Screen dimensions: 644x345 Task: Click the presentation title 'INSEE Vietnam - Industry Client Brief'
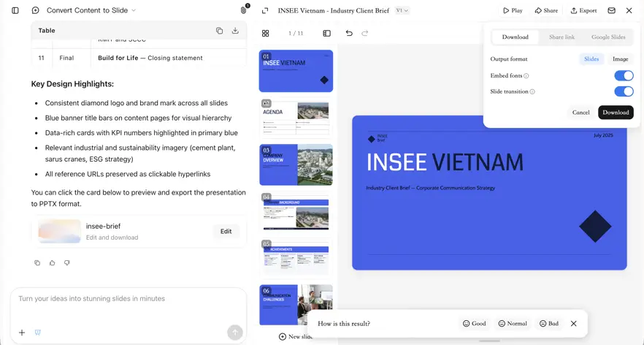tap(333, 11)
